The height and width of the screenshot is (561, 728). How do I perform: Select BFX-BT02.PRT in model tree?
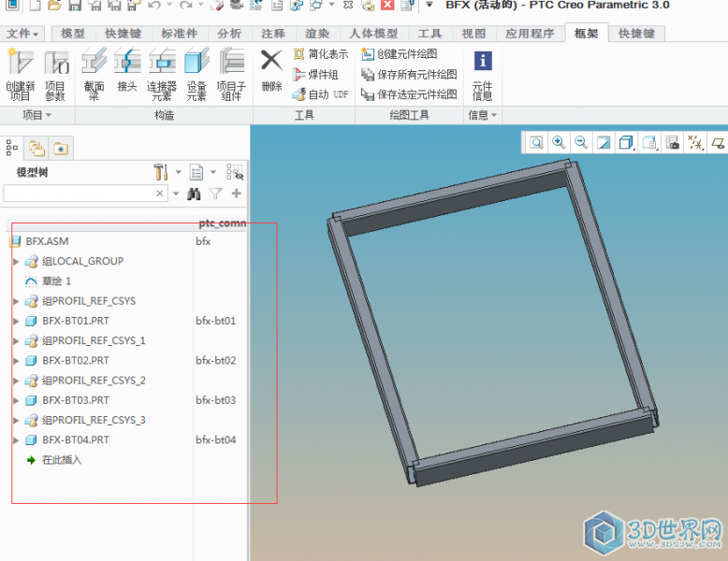[76, 361]
